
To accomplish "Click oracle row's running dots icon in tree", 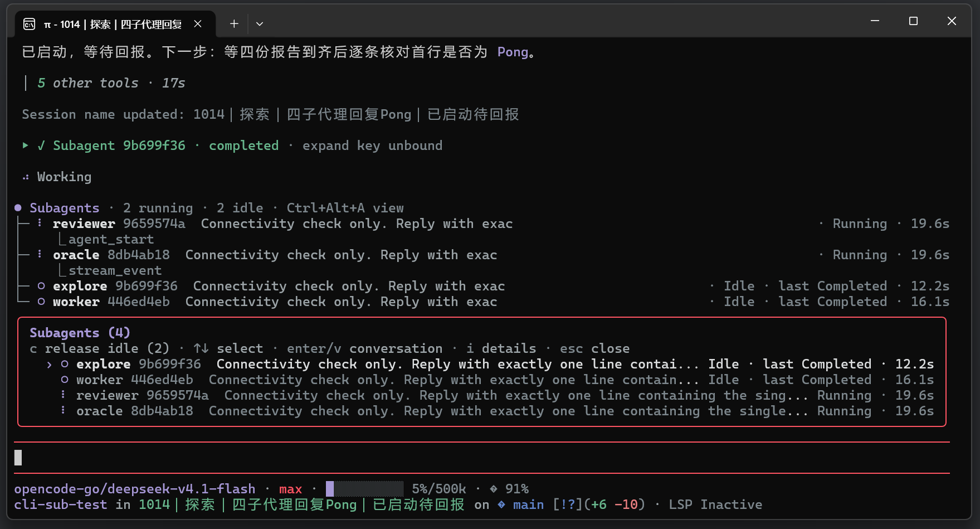I will (x=40, y=254).
